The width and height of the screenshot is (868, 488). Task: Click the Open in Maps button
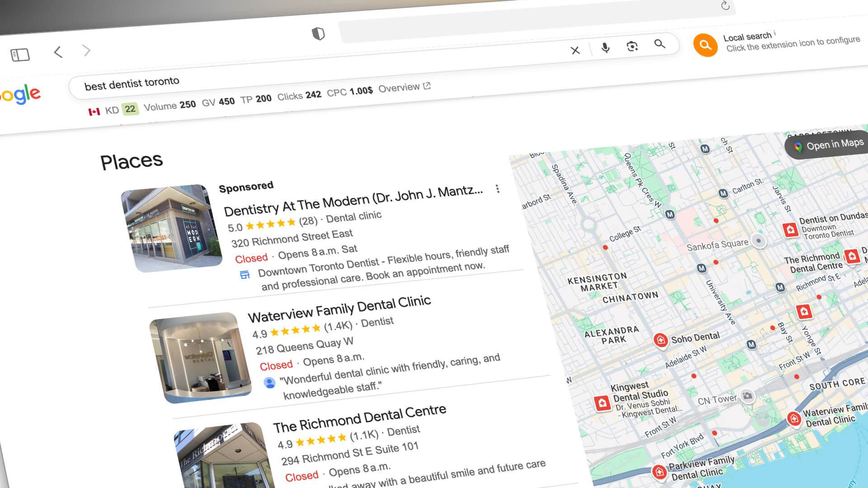(828, 145)
